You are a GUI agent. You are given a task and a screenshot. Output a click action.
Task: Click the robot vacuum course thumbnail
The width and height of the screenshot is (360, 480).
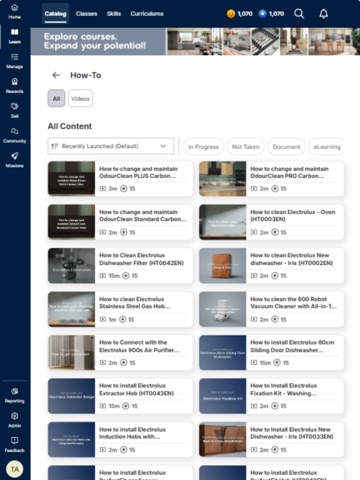[x=223, y=309]
